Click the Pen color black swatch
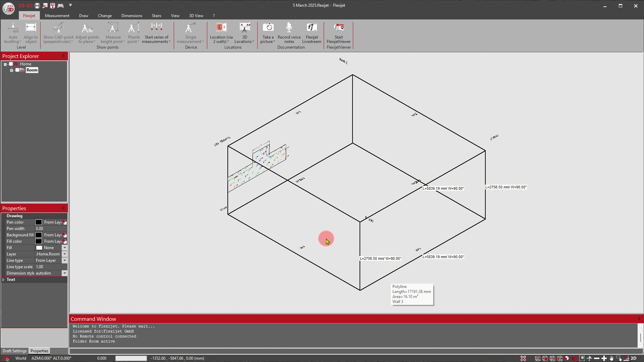Viewport: 644px width, 362px height. click(39, 222)
